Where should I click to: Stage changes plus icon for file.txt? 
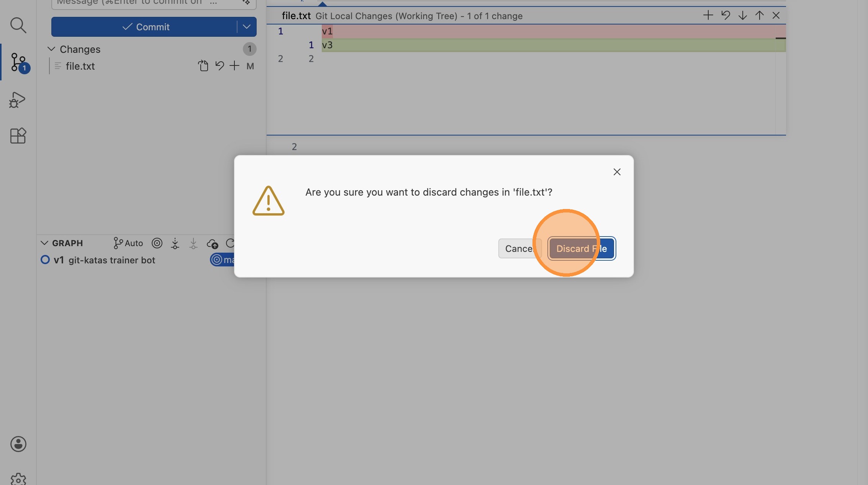234,66
